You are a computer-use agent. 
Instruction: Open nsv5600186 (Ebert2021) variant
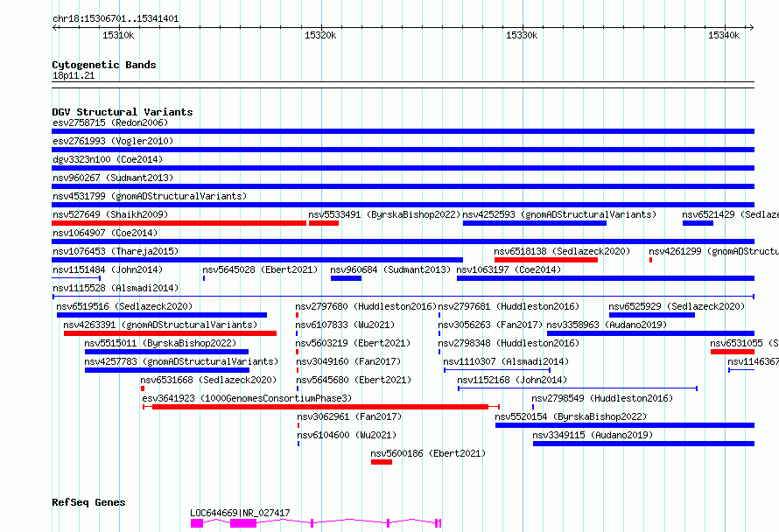point(428,453)
